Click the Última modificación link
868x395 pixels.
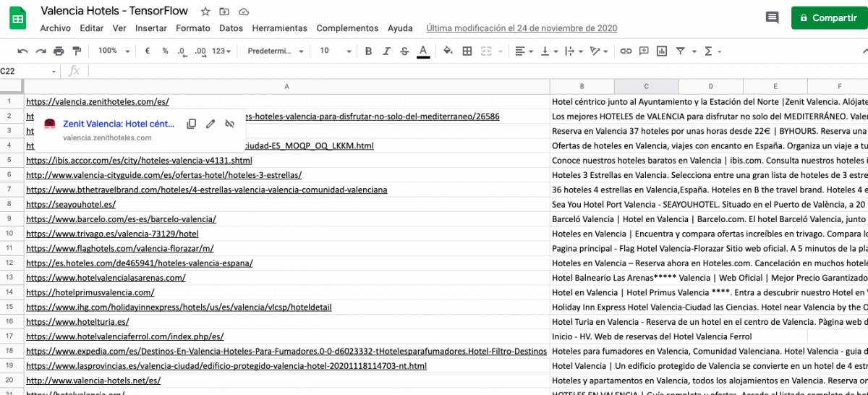[x=522, y=28]
